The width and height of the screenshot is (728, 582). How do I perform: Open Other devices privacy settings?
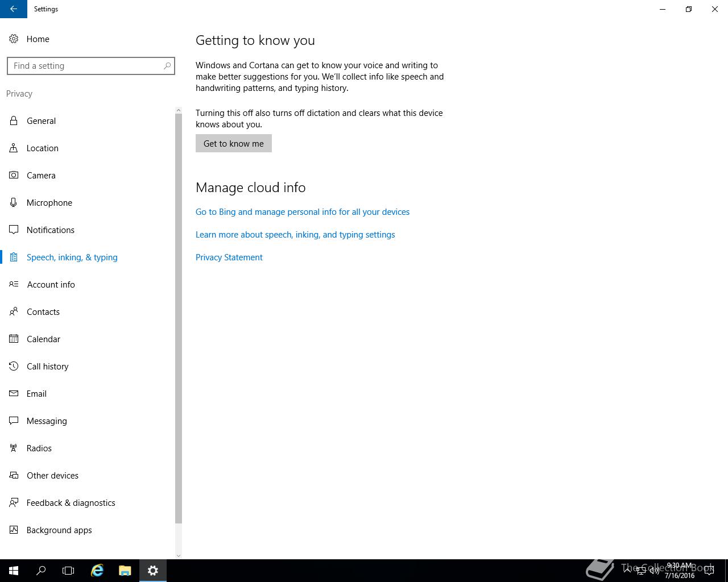[88, 475]
